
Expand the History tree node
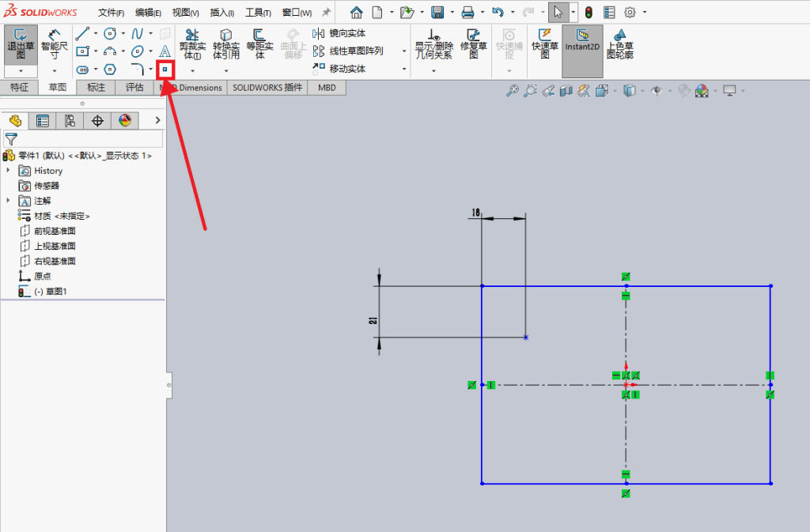coord(8,170)
